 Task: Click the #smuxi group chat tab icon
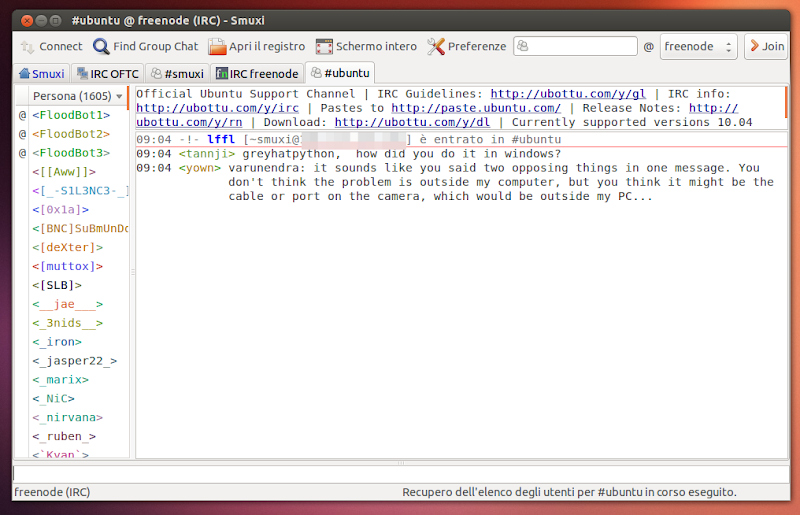tap(156, 73)
